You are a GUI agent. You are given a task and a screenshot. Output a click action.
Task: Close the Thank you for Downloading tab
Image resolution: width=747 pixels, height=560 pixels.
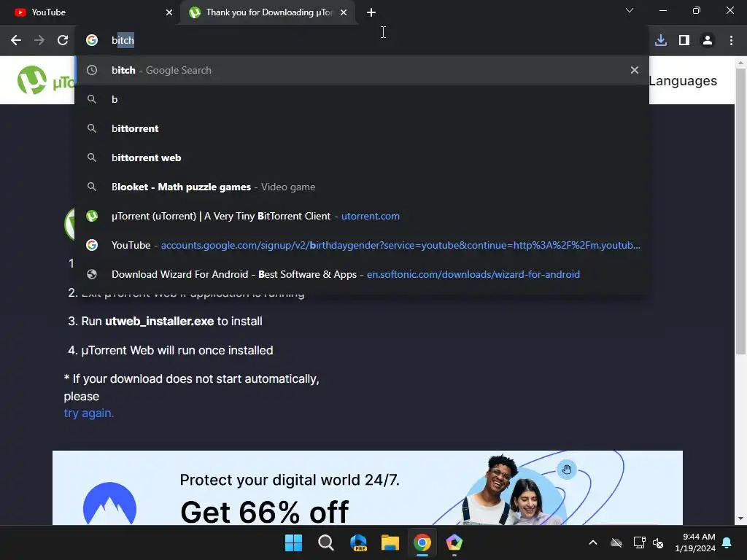point(344,12)
